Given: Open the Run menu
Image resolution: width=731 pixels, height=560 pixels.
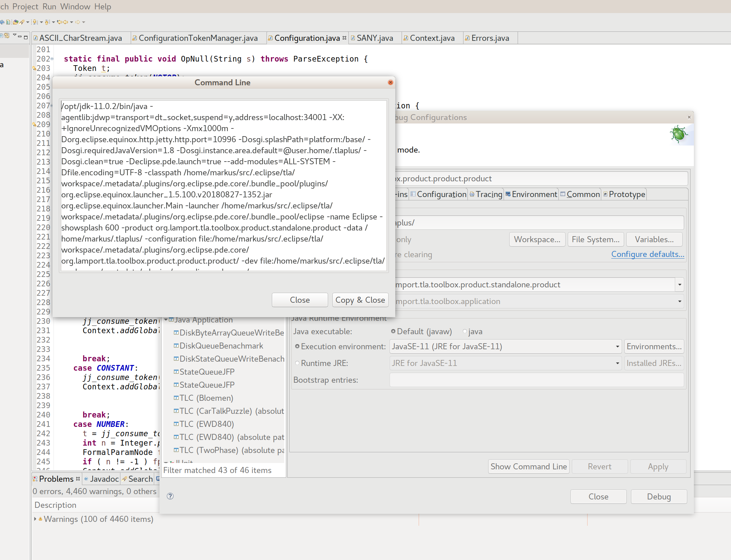Looking at the screenshot, I should [49, 6].
